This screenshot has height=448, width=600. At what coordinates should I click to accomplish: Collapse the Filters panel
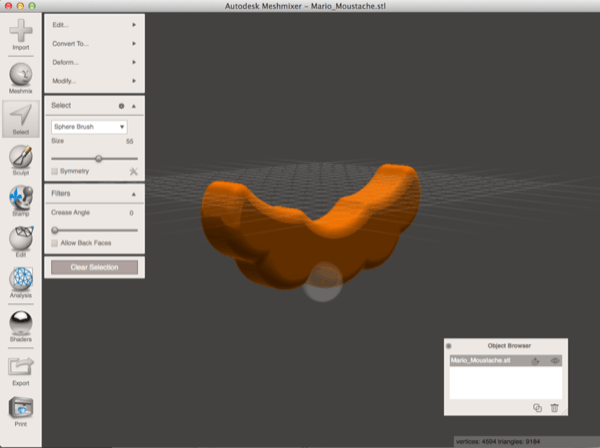[x=134, y=194]
